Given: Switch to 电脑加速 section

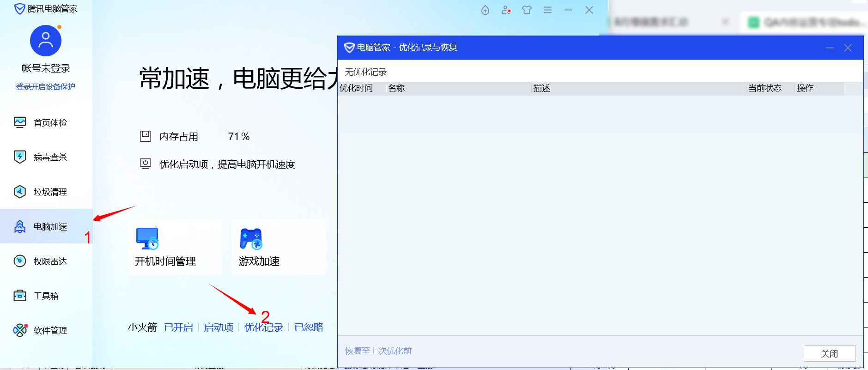Looking at the screenshot, I should coord(50,227).
